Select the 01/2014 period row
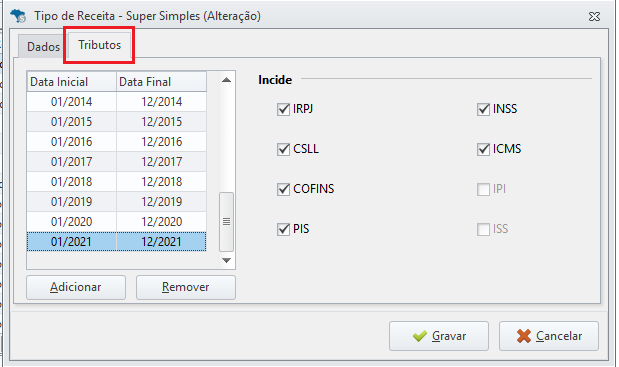The width and height of the screenshot is (619, 367). [x=116, y=102]
